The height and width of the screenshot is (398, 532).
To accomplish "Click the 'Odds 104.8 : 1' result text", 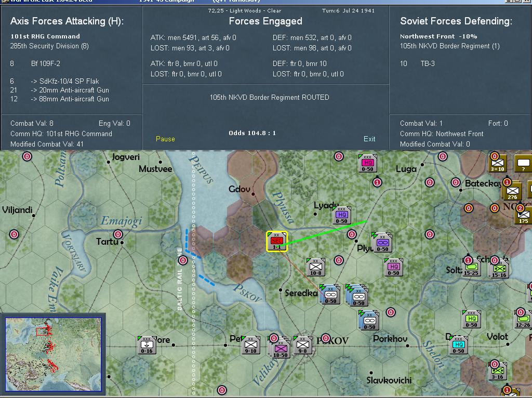I will (252, 133).
